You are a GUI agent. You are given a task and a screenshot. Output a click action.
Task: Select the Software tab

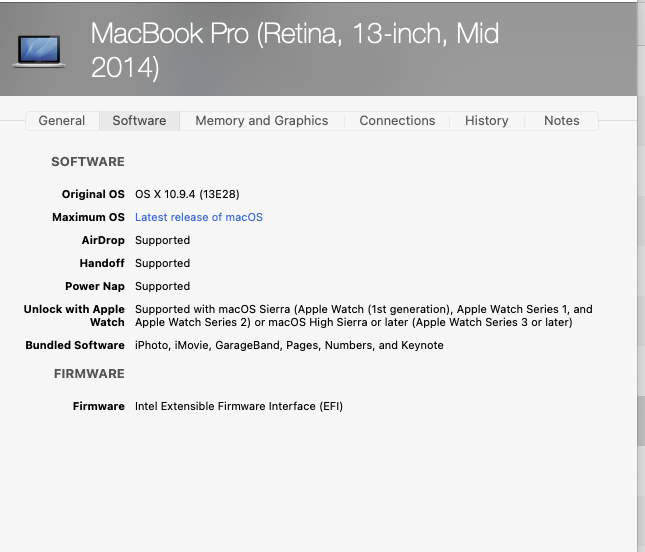[139, 121]
